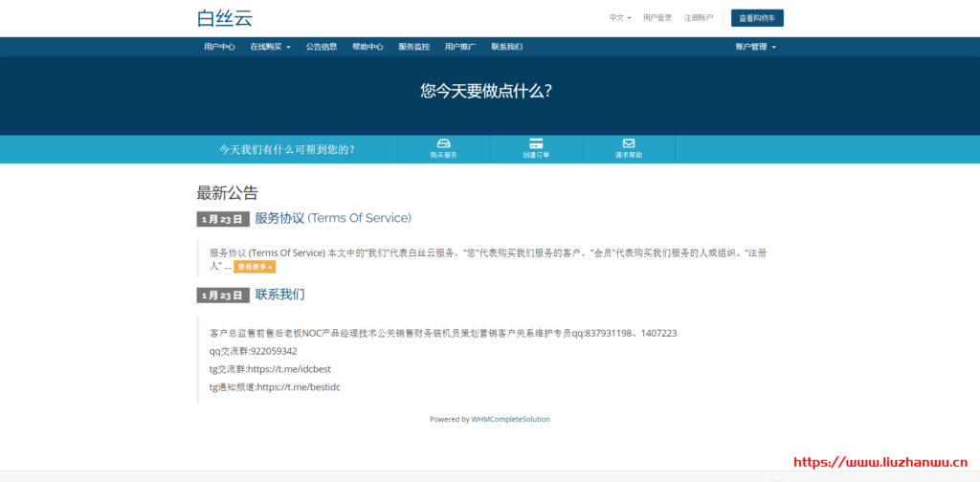Go to 用户中心 in the navigation bar
The height and width of the screenshot is (482, 980).
(219, 47)
